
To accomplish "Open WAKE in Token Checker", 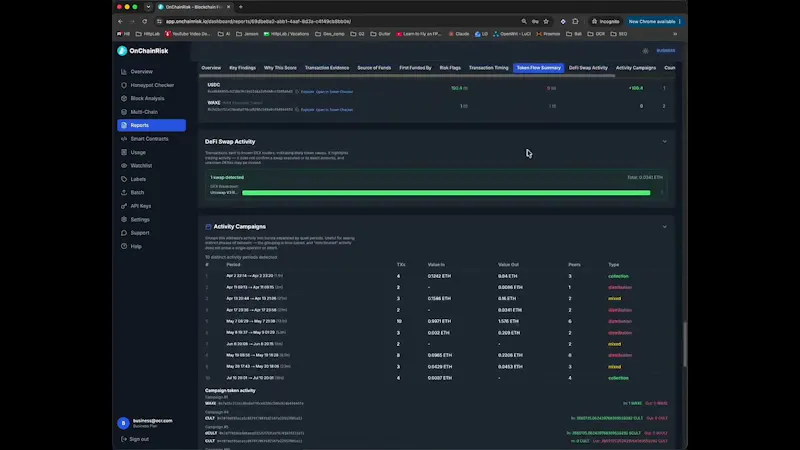I will point(334,110).
